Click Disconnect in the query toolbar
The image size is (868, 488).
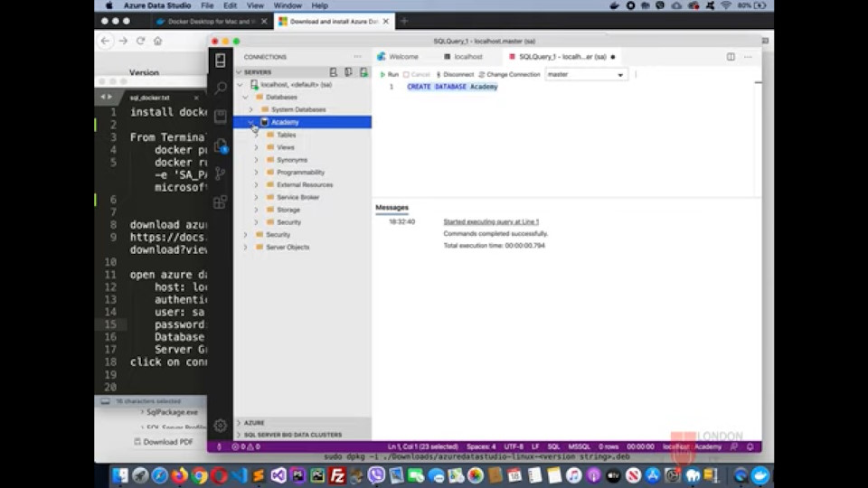tap(455, 74)
